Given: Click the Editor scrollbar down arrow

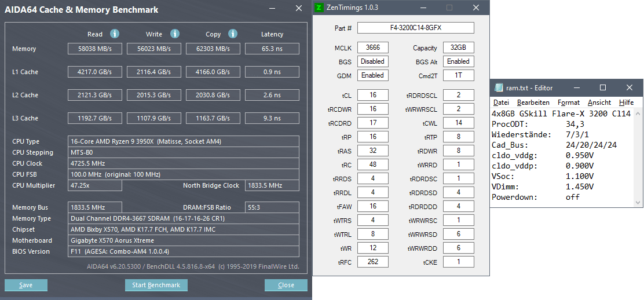Looking at the screenshot, I should pyautogui.click(x=638, y=202).
